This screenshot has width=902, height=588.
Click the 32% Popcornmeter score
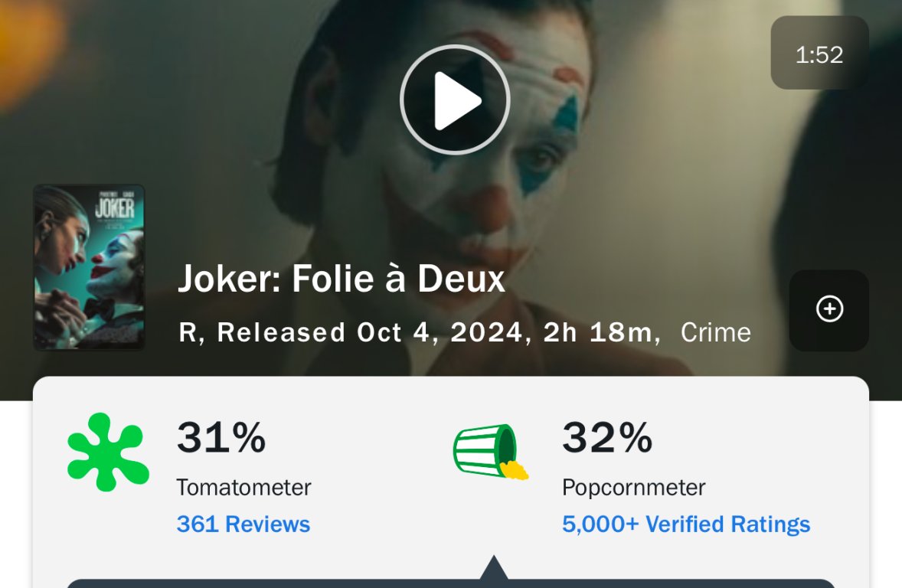point(607,438)
